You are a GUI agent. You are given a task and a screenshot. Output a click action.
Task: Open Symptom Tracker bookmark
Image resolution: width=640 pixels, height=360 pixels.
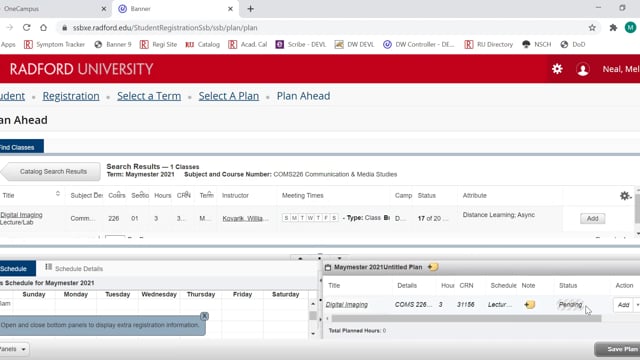pyautogui.click(x=54, y=44)
